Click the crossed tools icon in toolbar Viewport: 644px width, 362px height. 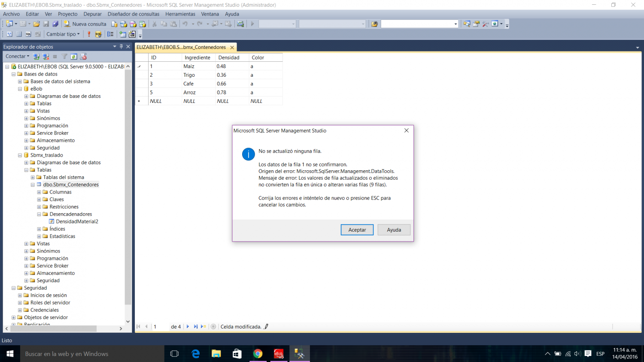(x=486, y=24)
